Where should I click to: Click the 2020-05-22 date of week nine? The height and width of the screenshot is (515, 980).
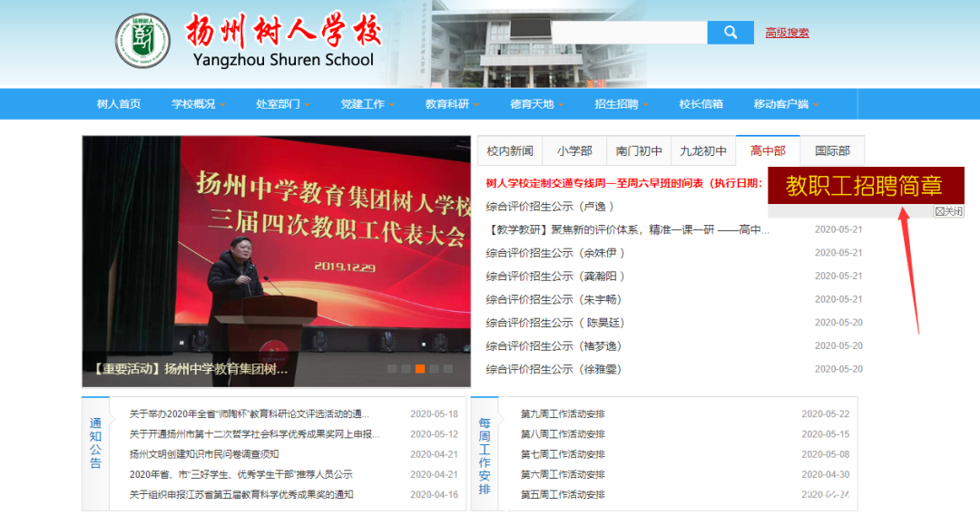point(825,413)
